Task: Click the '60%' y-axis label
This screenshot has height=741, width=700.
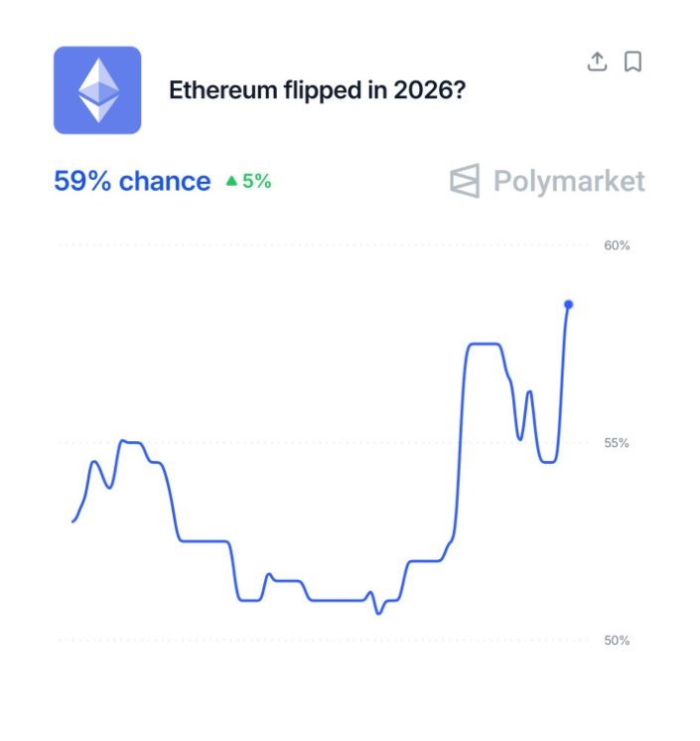Action: pyautogui.click(x=617, y=245)
